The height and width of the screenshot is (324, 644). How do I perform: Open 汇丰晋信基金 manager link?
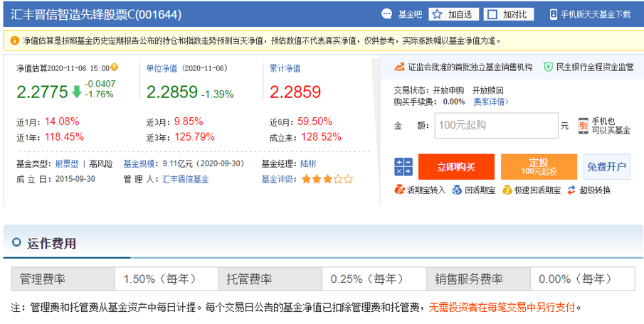pyautogui.click(x=186, y=179)
